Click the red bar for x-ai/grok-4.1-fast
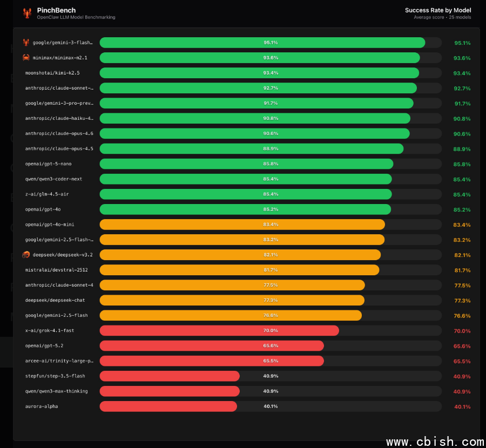 click(x=219, y=330)
